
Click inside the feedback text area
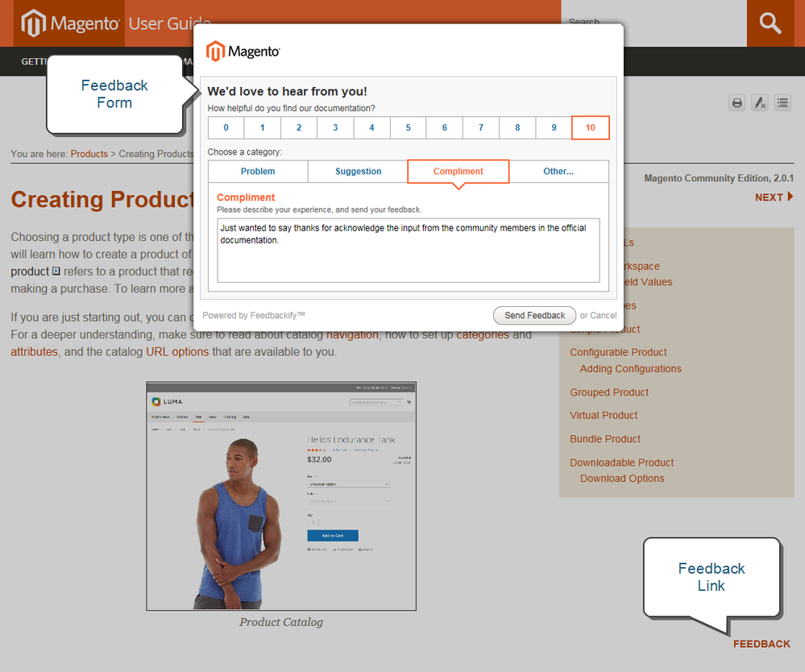tap(409, 251)
